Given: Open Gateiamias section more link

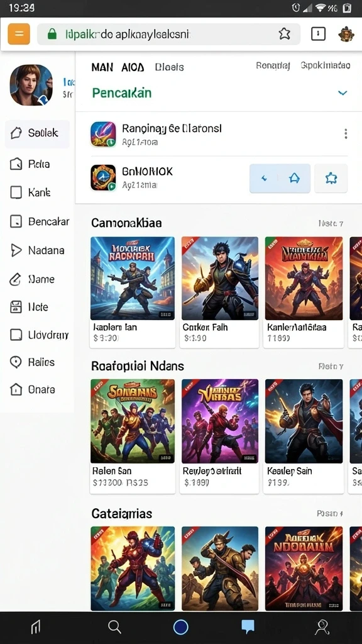Looking at the screenshot, I should [329, 513].
